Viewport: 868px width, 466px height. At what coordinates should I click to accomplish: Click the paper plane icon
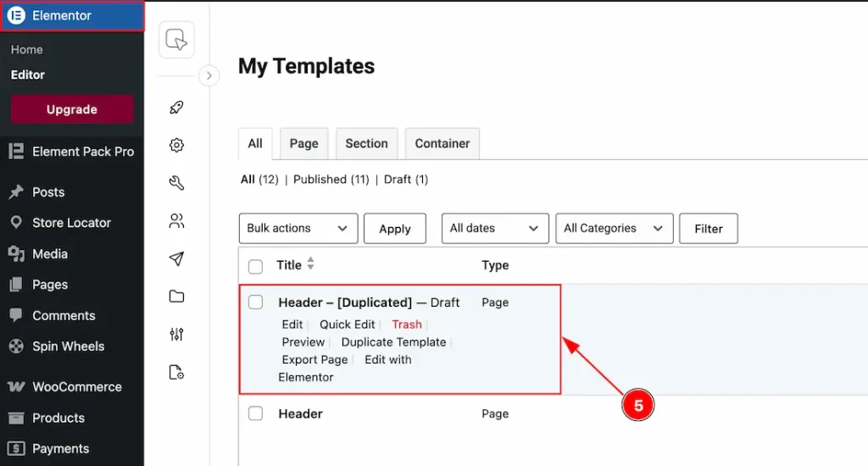pyautogui.click(x=176, y=258)
